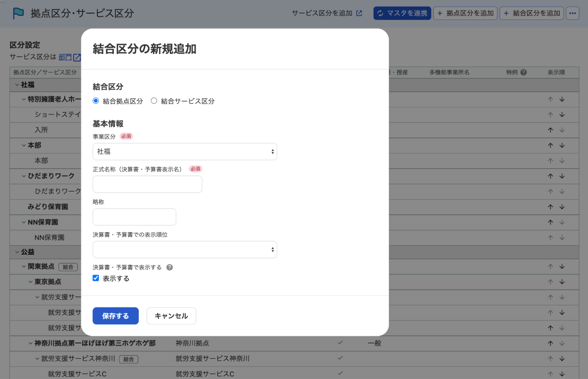588x379 pixels.
Task: Collapse the 社福 tree group
Action: pyautogui.click(x=17, y=85)
